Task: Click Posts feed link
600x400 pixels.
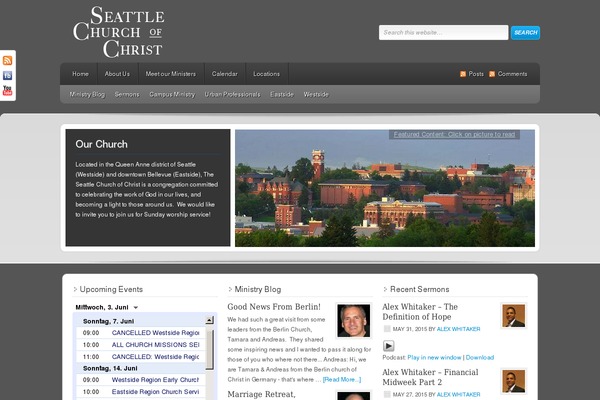Action: 476,74
